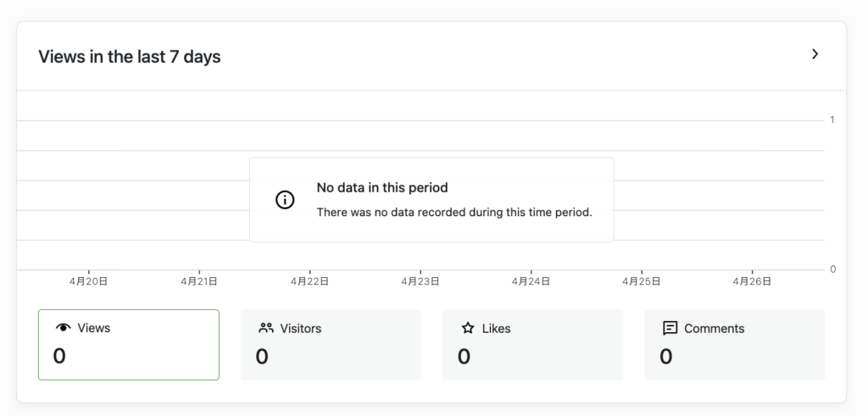Switch to the Likes stat tab
The image size is (868, 416).
tap(532, 345)
